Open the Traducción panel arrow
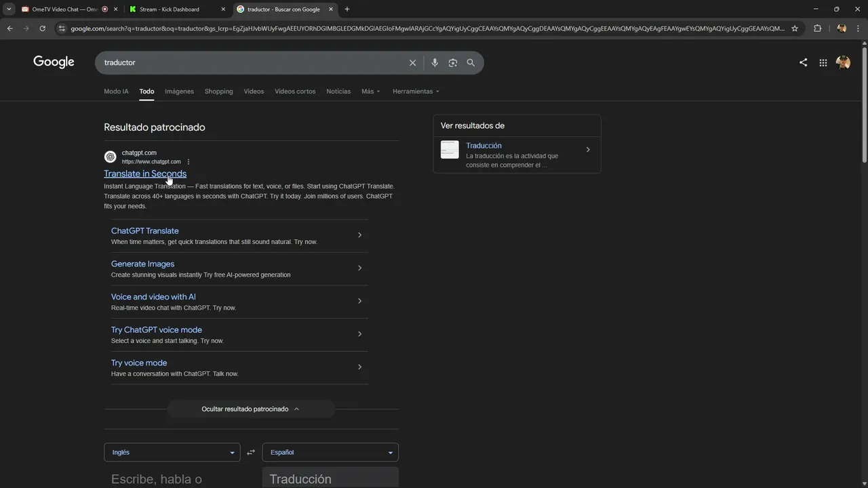This screenshot has height=488, width=868. [x=588, y=150]
